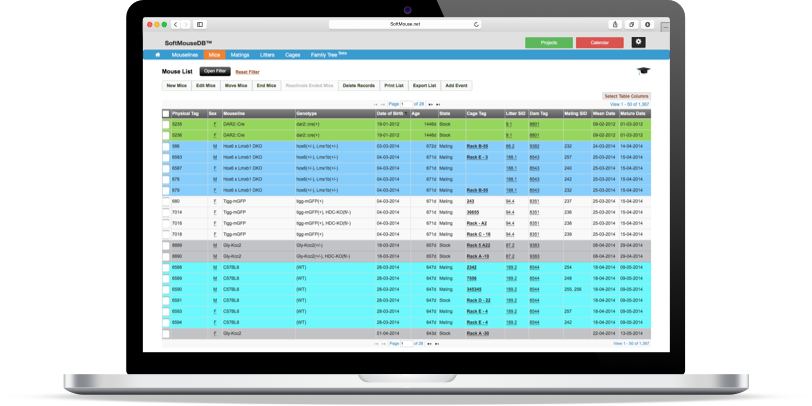Image resolution: width=812 pixels, height=406 pixels.
Task: Click the red Calendar button
Action: [599, 43]
